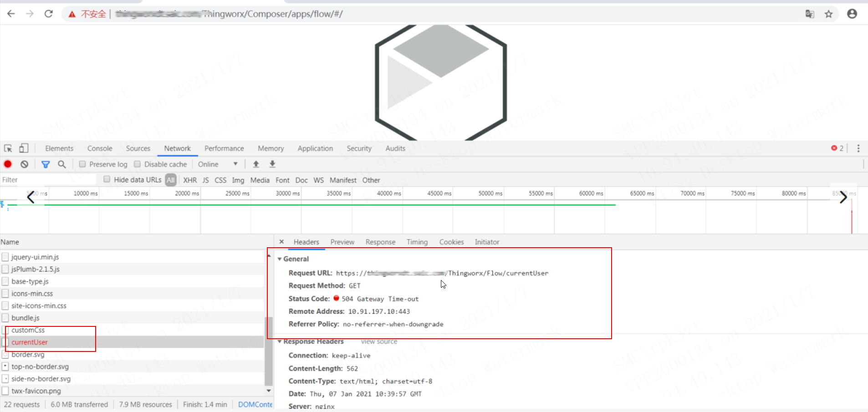The height and width of the screenshot is (412, 868).
Task: Clear the network requests list
Action: click(x=24, y=164)
